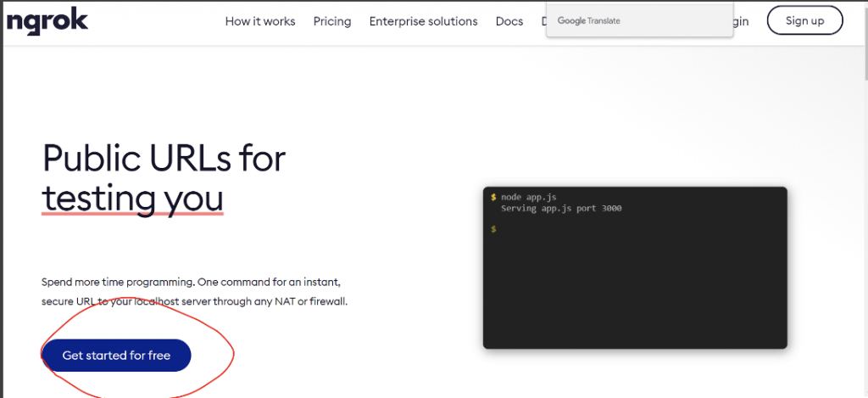Click 'Serving app.js port 3000' text

coord(561,209)
